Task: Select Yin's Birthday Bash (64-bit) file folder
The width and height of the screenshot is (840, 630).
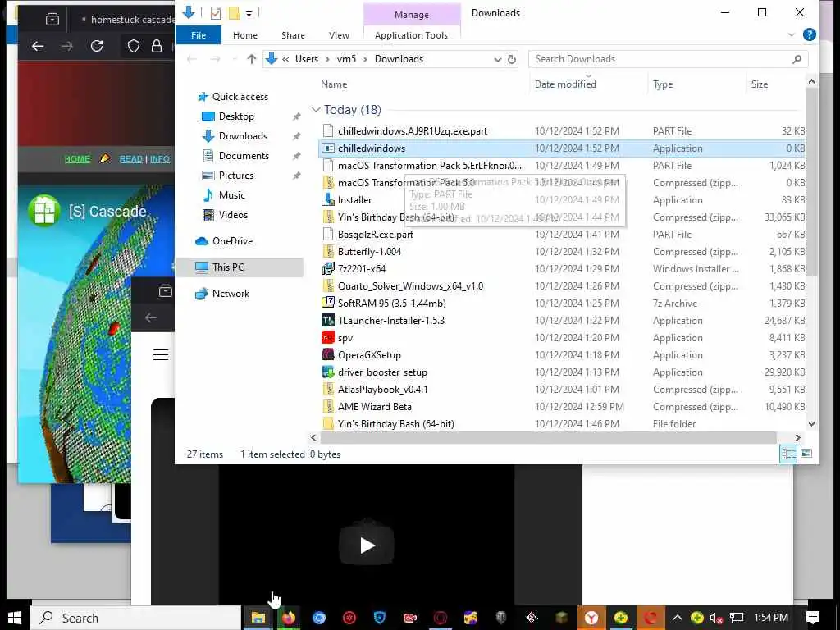Action: click(396, 424)
